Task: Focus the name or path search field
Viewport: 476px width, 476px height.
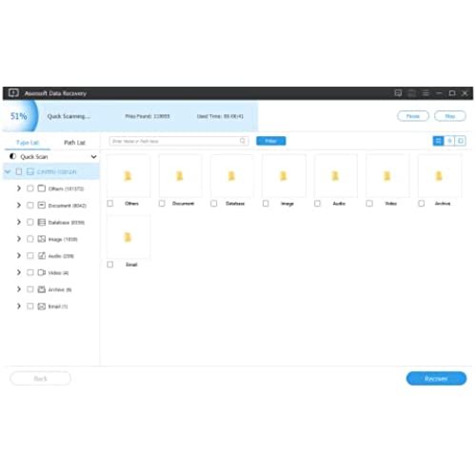Action: pyautogui.click(x=179, y=141)
